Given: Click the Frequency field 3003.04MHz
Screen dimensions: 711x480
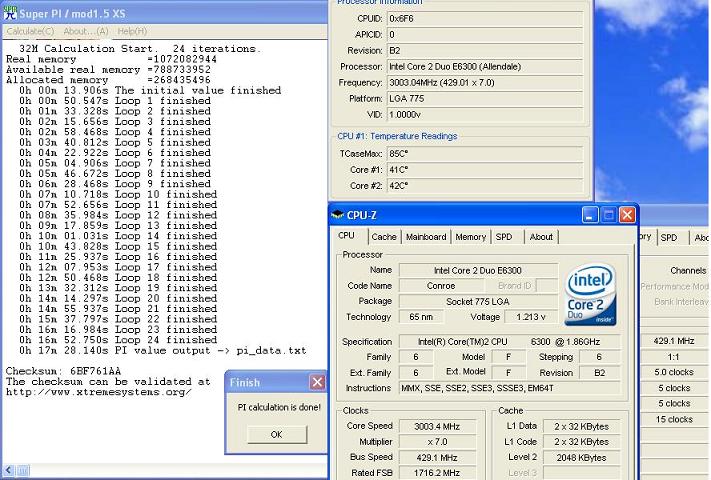Looking at the screenshot, I should point(485,83).
